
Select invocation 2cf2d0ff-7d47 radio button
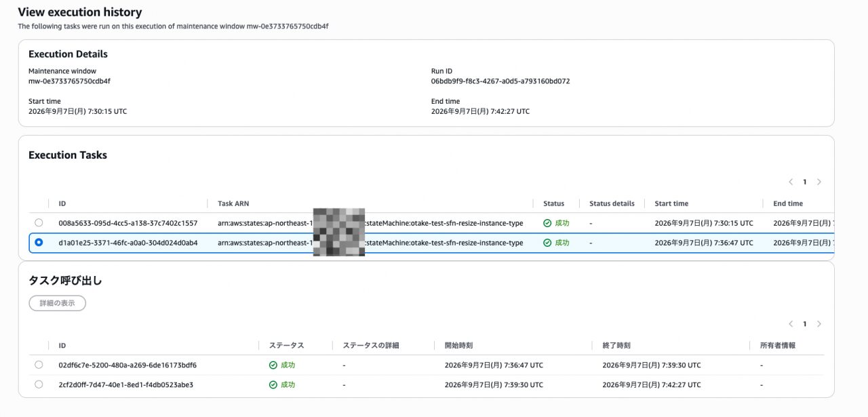point(39,384)
